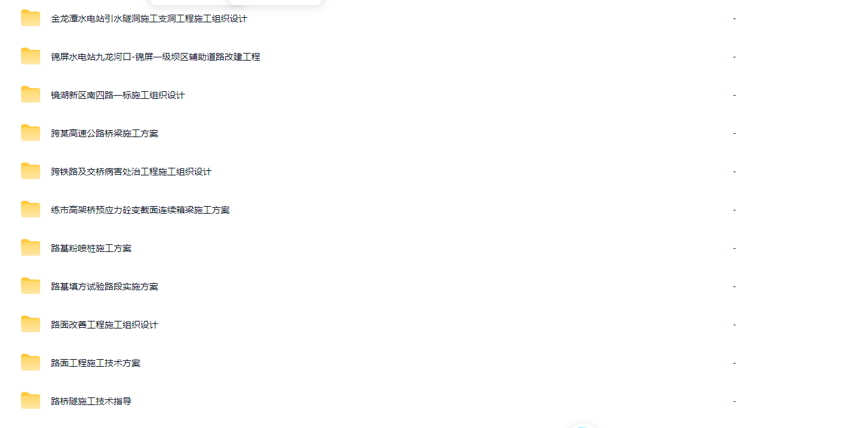Click folder icon beside 锦屏水电站九龙河口
Screen dimensions: 868x428
tap(31, 57)
